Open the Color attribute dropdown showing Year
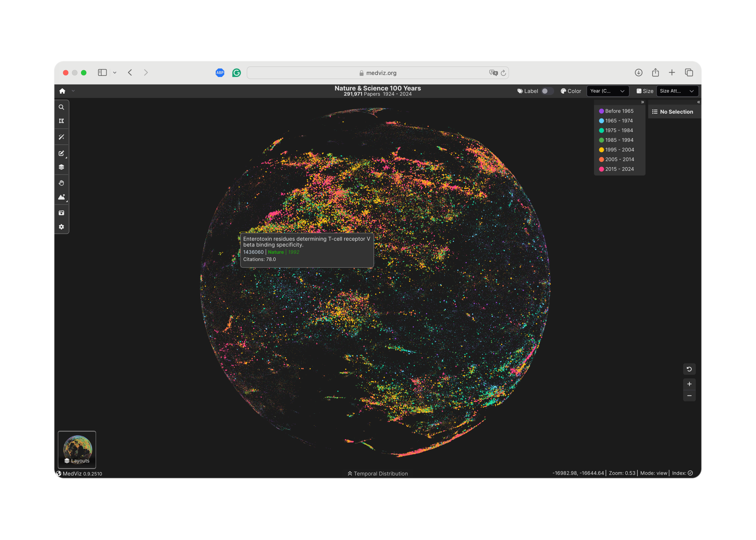756x540 pixels. [x=607, y=91]
